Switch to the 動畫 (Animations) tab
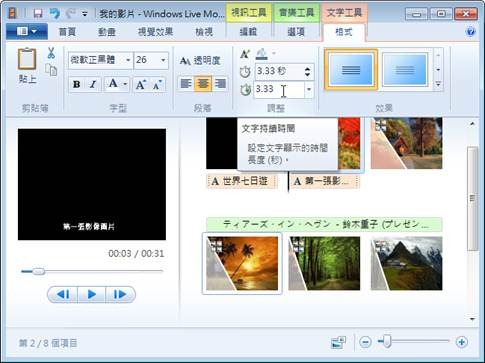Viewport: 485px width, 363px height. [107, 32]
